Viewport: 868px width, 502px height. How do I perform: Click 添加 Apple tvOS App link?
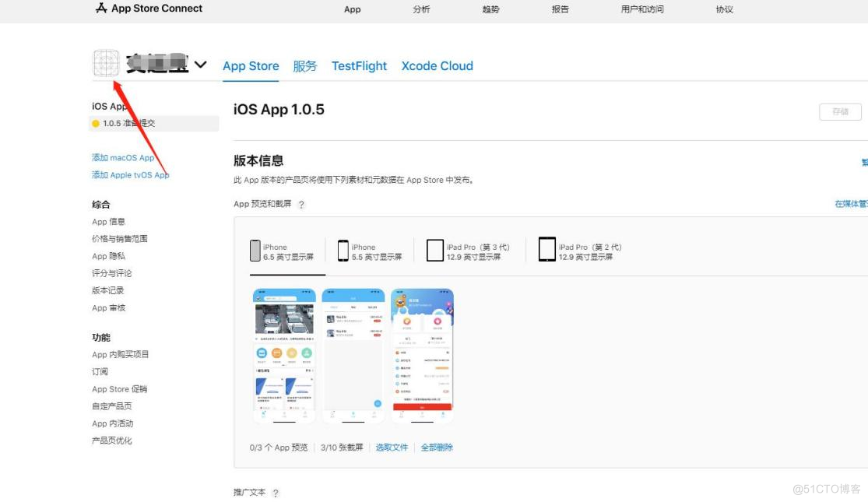[x=131, y=175]
